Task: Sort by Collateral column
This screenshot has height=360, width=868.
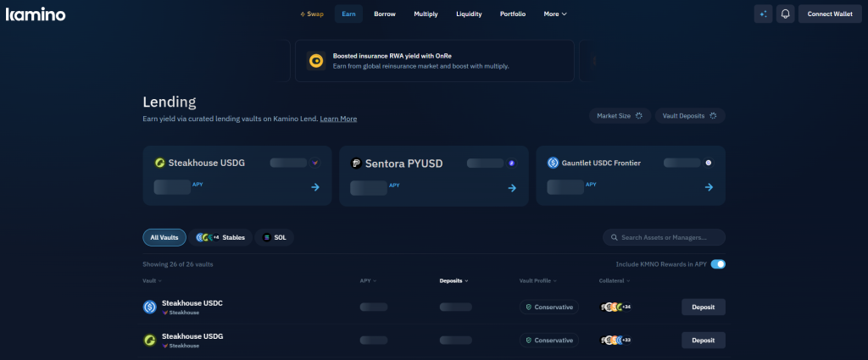Action: (615, 281)
